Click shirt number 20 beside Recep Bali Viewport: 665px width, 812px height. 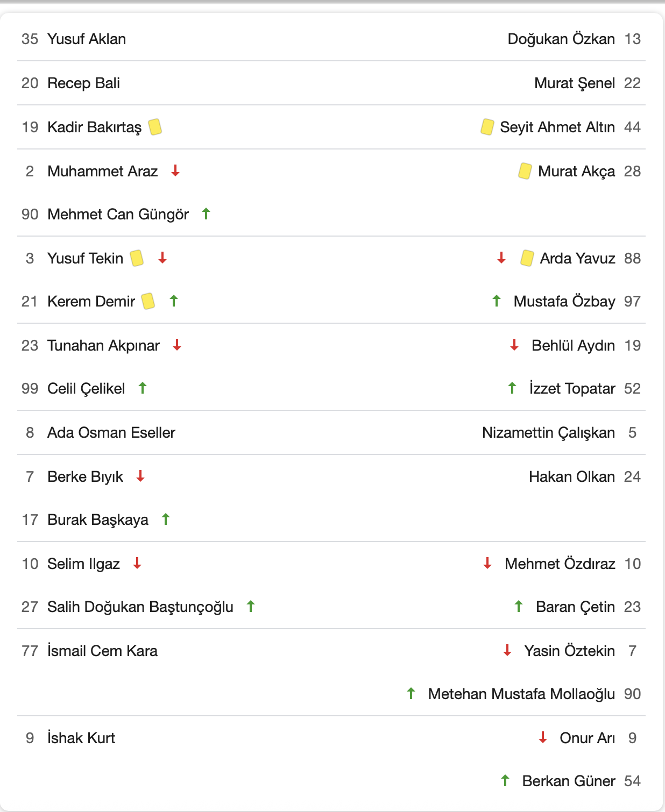[x=30, y=83]
